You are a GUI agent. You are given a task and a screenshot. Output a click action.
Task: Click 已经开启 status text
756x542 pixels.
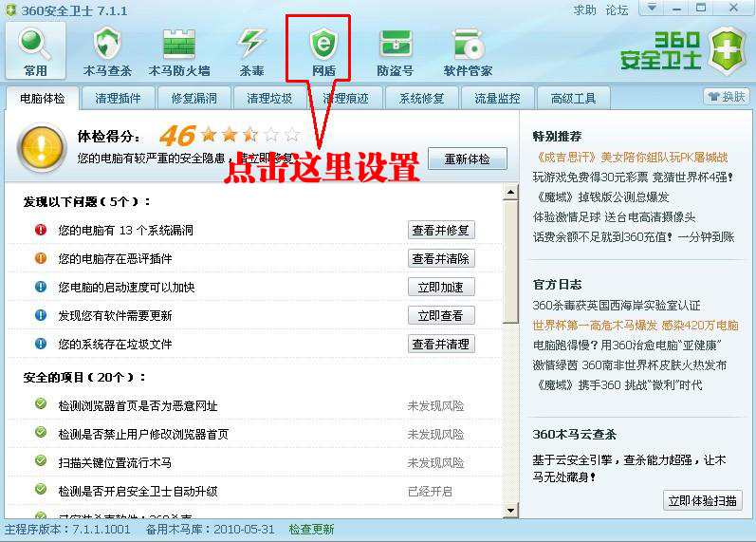[x=430, y=492]
